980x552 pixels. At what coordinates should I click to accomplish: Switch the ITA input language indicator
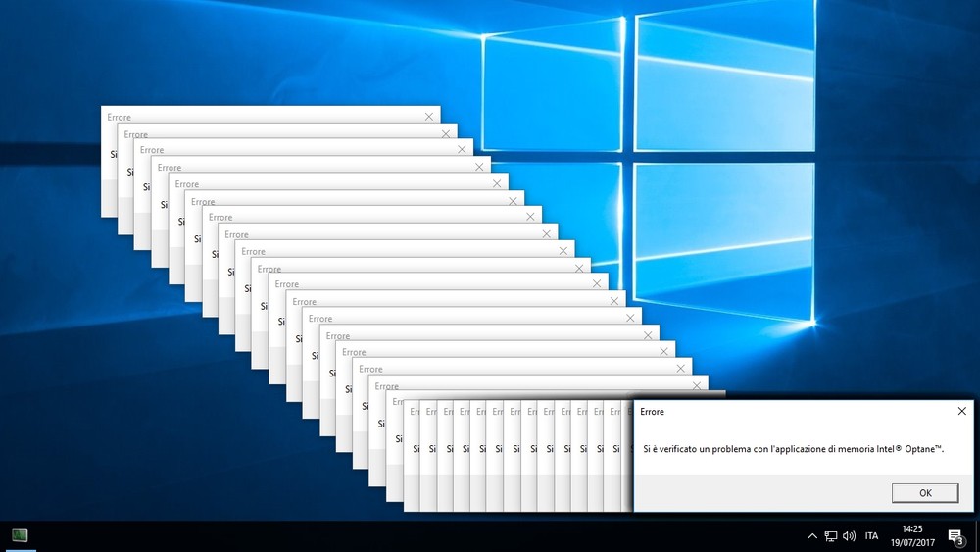point(871,536)
